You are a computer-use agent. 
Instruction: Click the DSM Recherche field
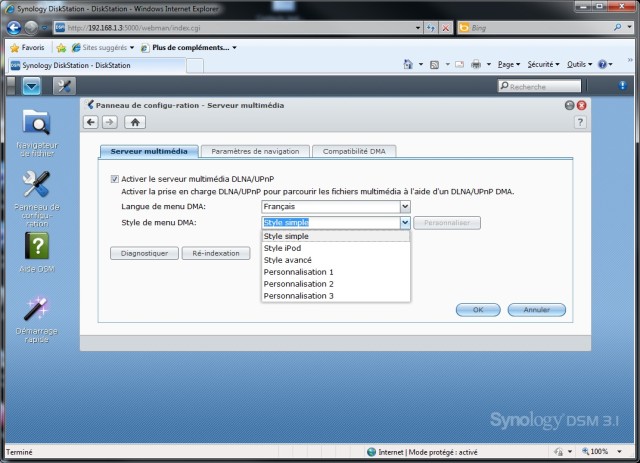(x=539, y=86)
